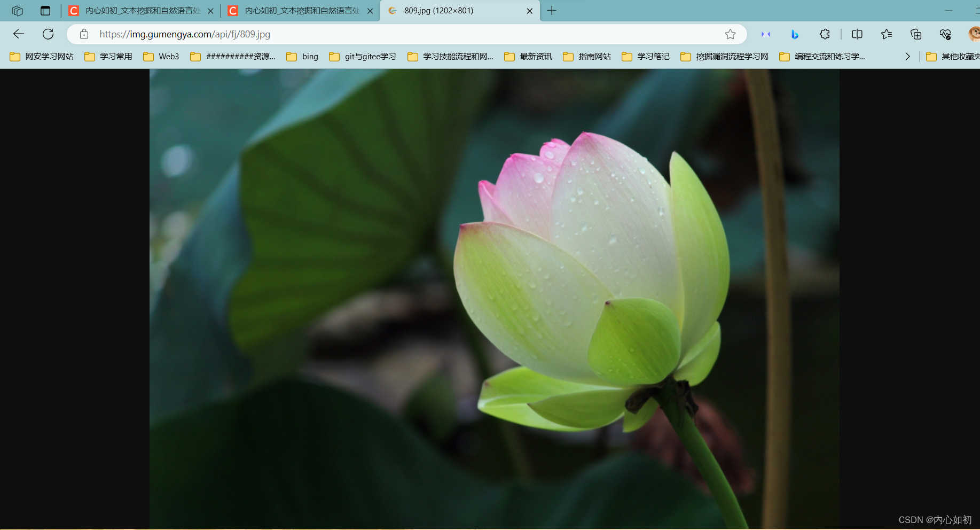Viewport: 980px width, 530px height.
Task: Minimize the browser window
Action: coord(948,11)
